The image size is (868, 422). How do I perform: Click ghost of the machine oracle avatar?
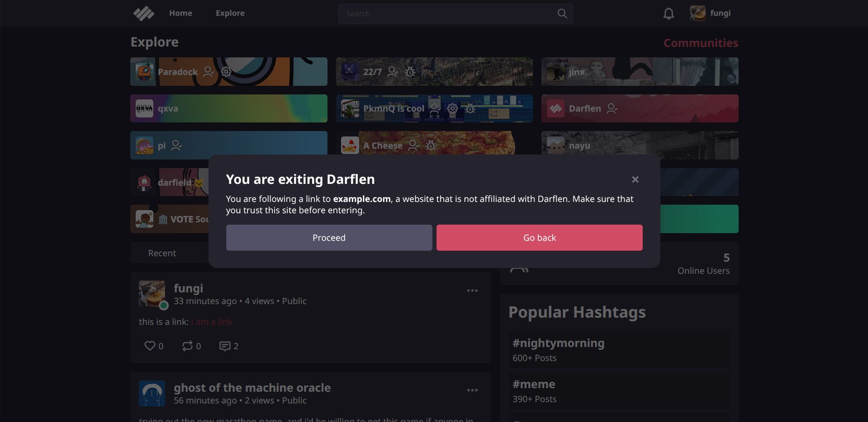click(152, 393)
